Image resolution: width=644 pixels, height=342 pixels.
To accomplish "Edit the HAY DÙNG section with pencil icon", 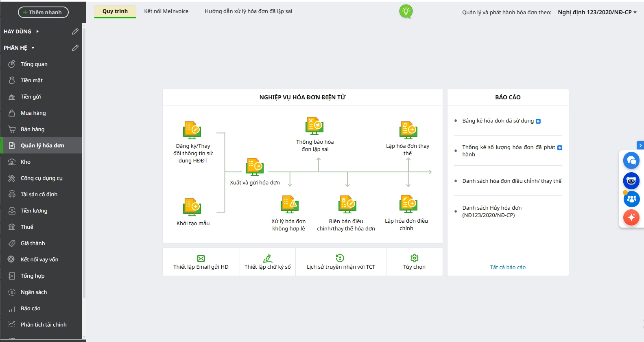I will (75, 31).
